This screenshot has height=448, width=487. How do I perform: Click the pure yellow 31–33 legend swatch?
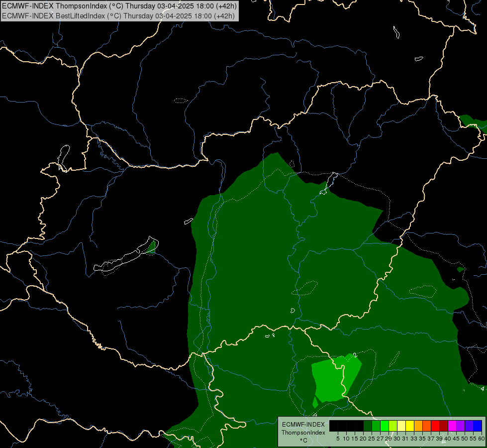410,426
